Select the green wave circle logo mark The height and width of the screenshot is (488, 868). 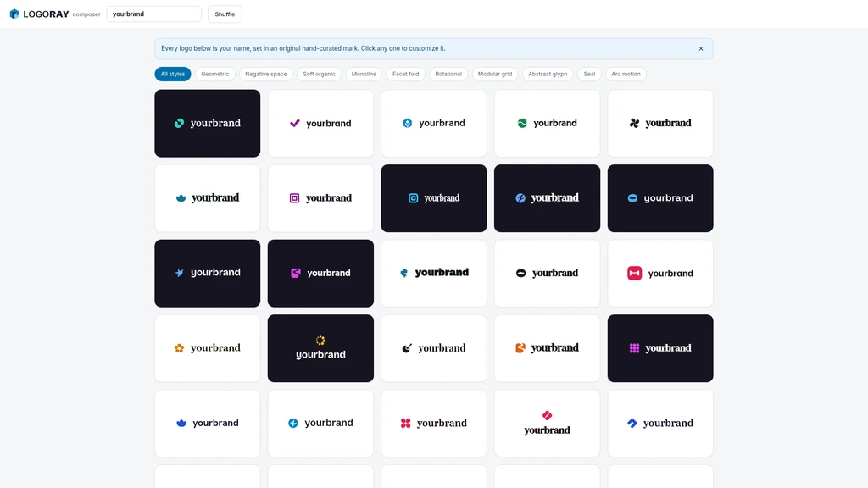(522, 124)
